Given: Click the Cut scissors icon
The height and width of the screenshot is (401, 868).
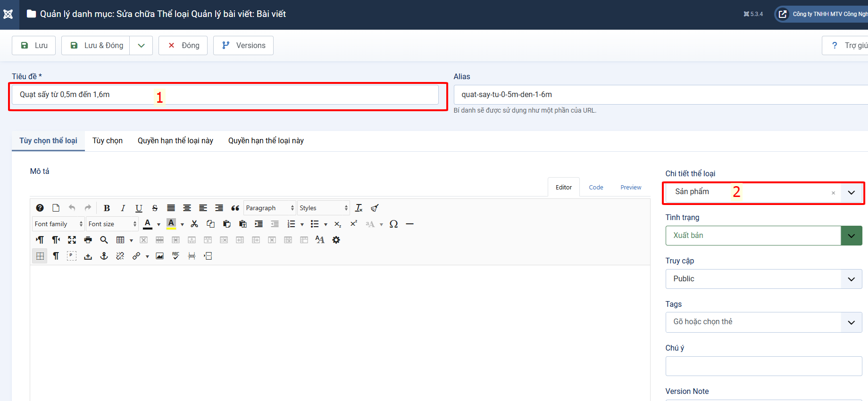Looking at the screenshot, I should point(194,224).
